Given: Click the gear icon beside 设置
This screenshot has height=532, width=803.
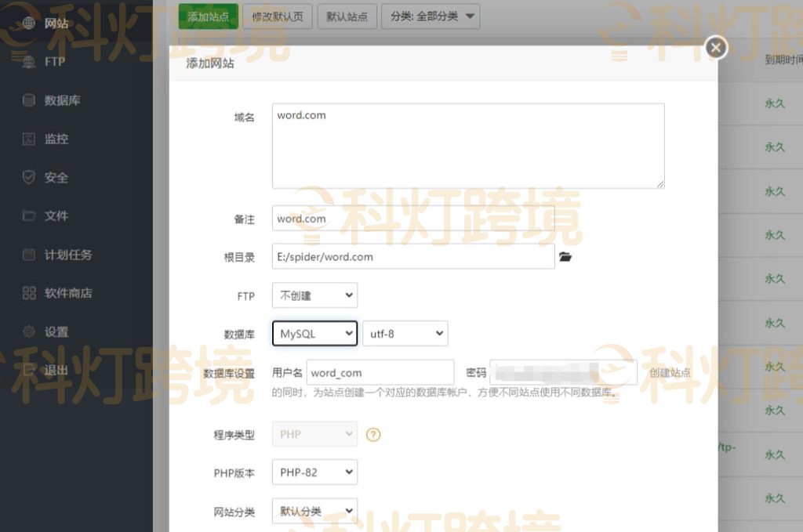Looking at the screenshot, I should [x=29, y=331].
